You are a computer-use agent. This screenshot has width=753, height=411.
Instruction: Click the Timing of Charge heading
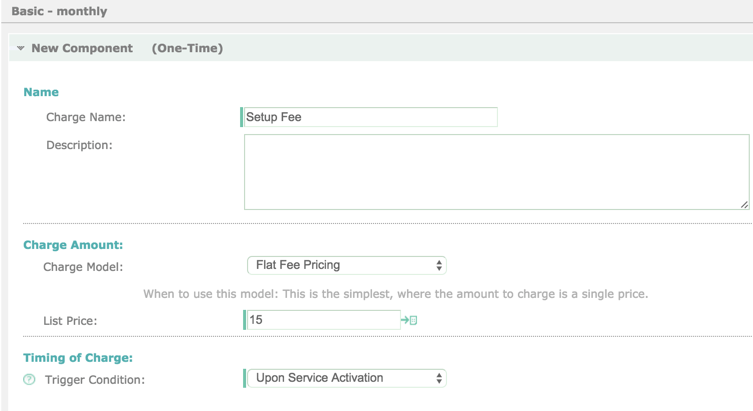pyautogui.click(x=78, y=358)
